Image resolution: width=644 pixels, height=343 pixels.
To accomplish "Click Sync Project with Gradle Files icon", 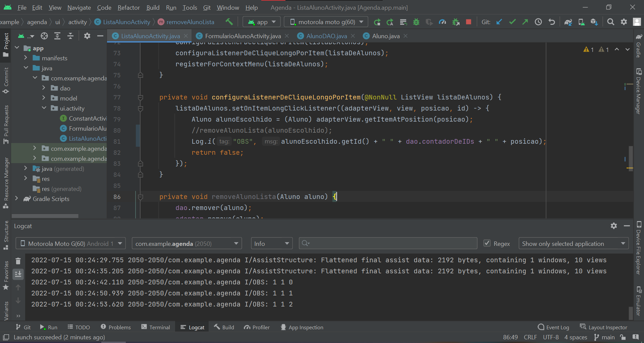I will (568, 22).
